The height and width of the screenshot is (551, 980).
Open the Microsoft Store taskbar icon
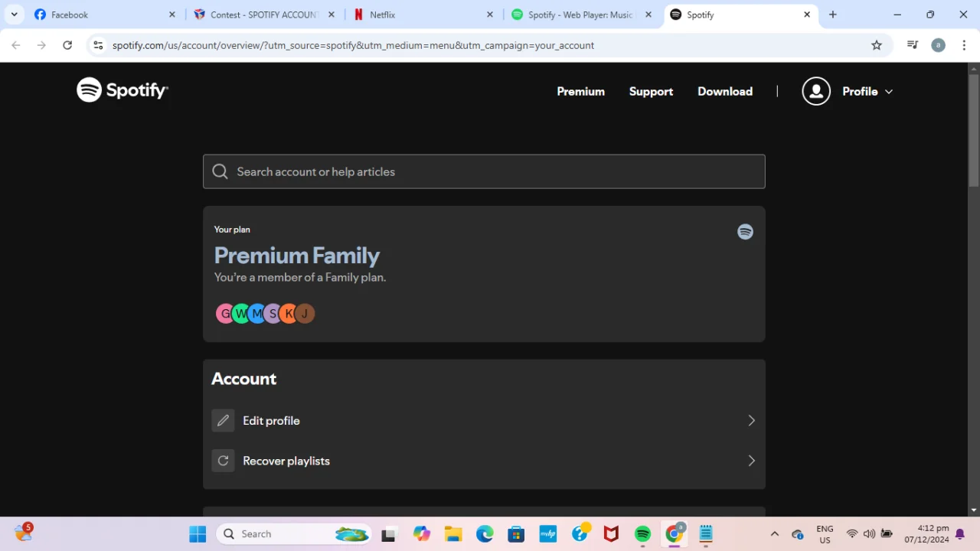point(516,534)
